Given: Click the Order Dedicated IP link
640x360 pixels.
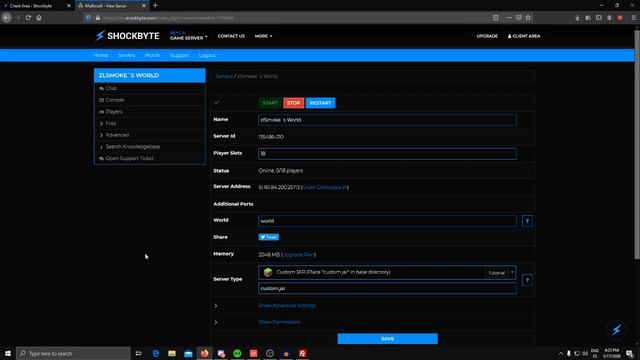Looking at the screenshot, I should [x=325, y=187].
